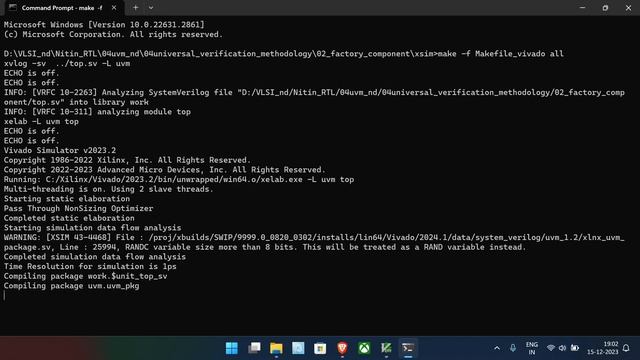This screenshot has height=360, width=640.
Task: Open Wi-Fi network settings in the tray
Action: coord(551,348)
